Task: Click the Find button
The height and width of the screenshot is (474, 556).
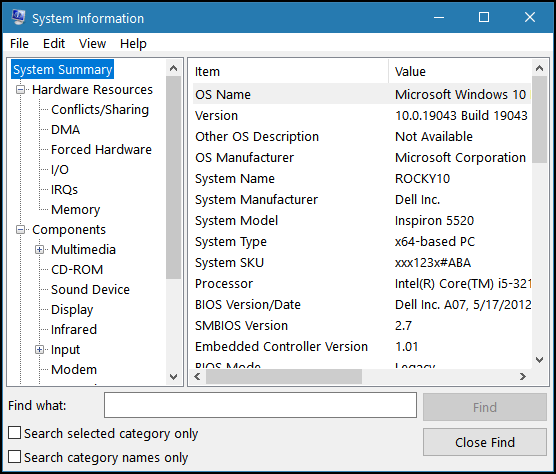Action: pos(485,407)
